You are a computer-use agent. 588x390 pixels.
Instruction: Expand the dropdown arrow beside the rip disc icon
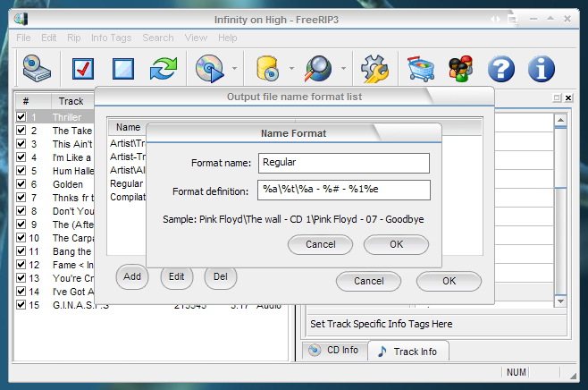pyautogui.click(x=235, y=68)
